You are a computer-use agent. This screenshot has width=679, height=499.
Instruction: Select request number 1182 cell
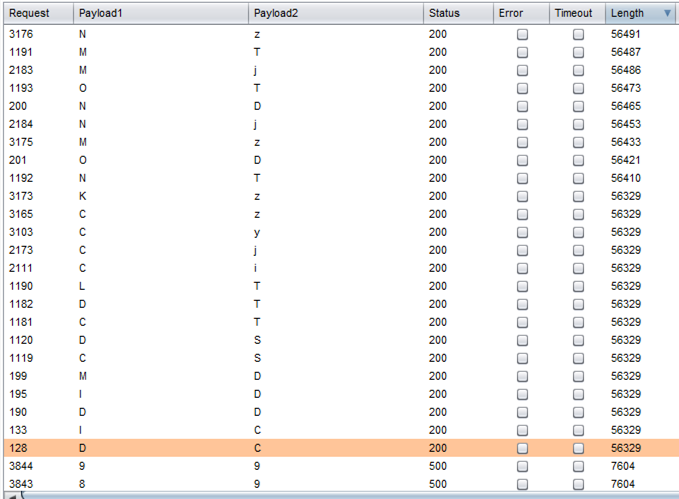(x=21, y=305)
